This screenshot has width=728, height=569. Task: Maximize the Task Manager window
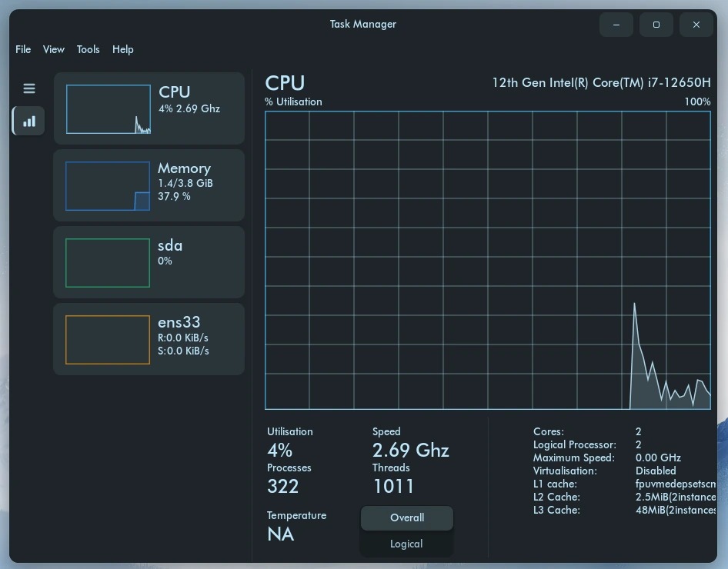click(656, 25)
